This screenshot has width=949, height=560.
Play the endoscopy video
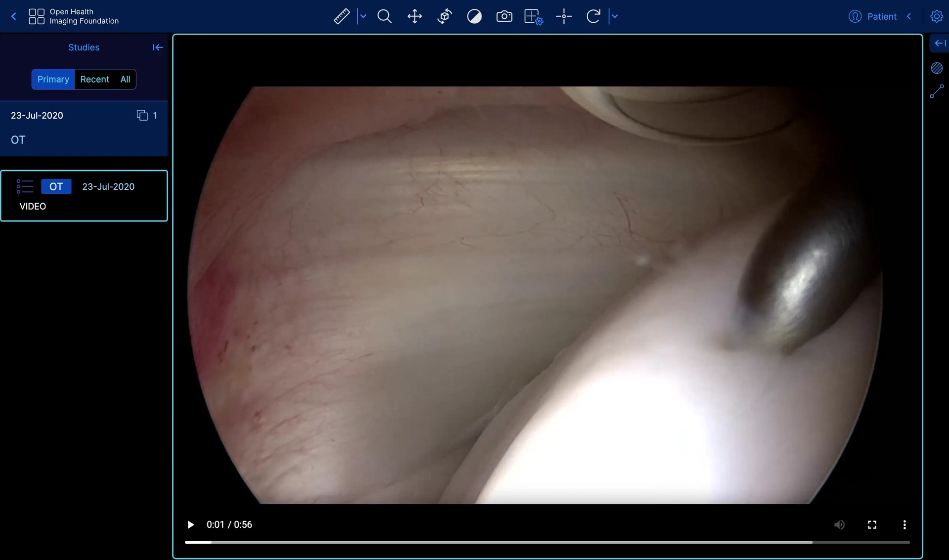pos(191,524)
